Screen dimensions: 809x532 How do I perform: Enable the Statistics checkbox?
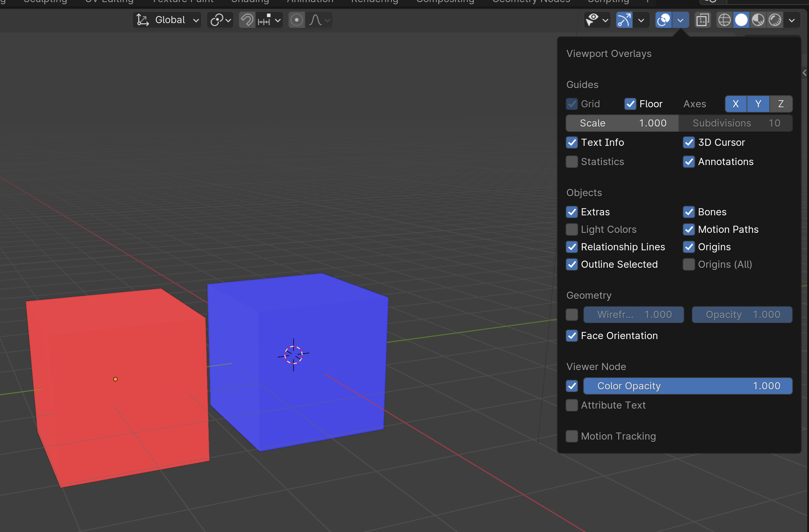coord(572,162)
